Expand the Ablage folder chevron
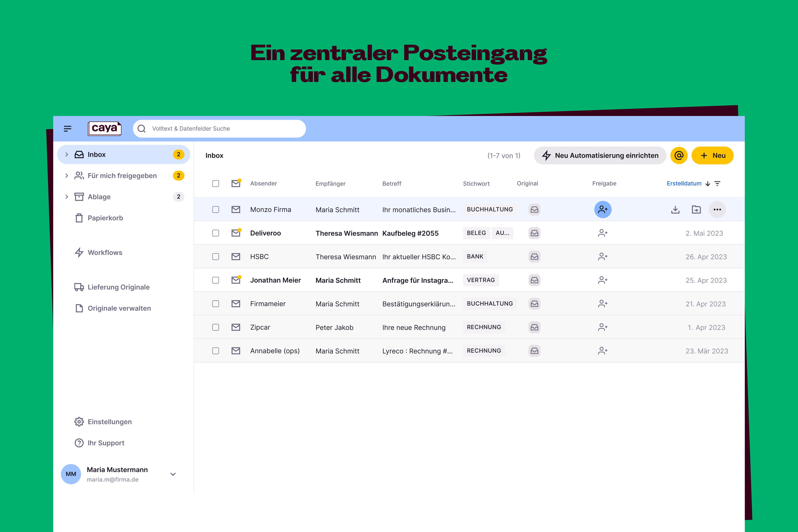 coord(67,197)
